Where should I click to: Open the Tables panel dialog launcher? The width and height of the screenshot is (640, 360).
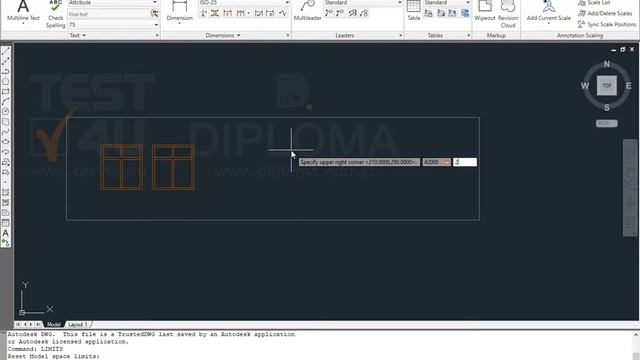click(469, 36)
